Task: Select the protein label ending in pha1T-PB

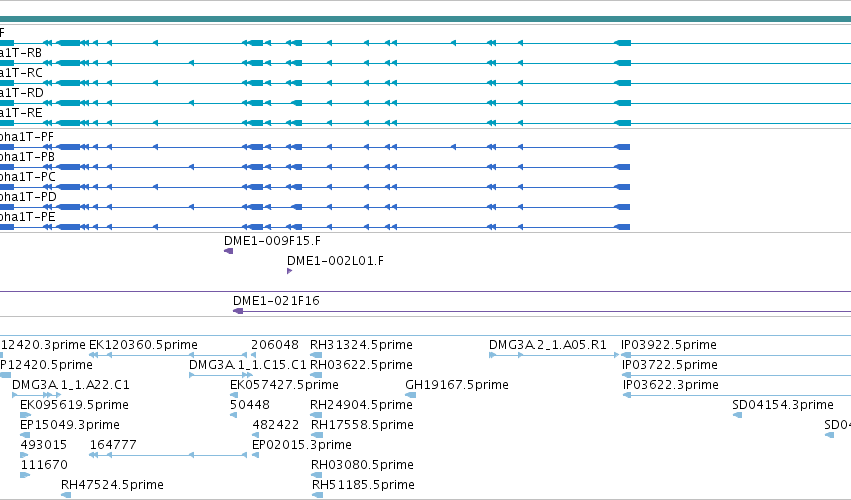Action: (27, 157)
